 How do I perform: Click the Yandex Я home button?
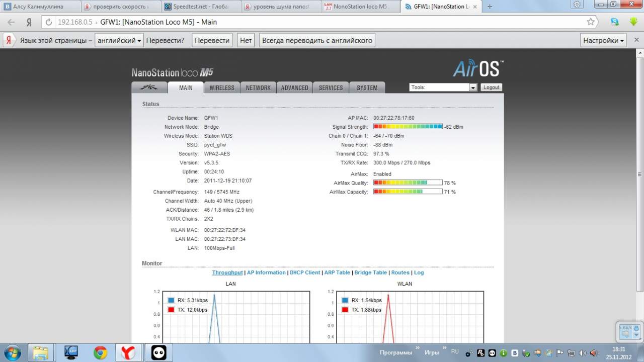[x=29, y=22]
